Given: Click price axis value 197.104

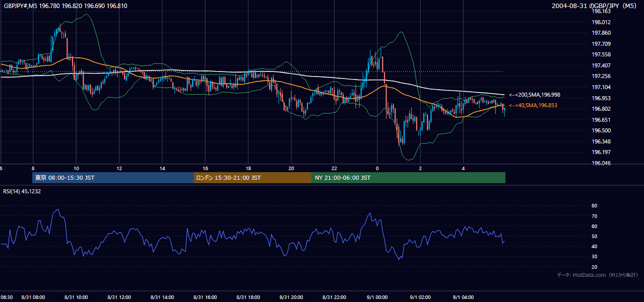Looking at the screenshot, I should pyautogui.click(x=601, y=87).
